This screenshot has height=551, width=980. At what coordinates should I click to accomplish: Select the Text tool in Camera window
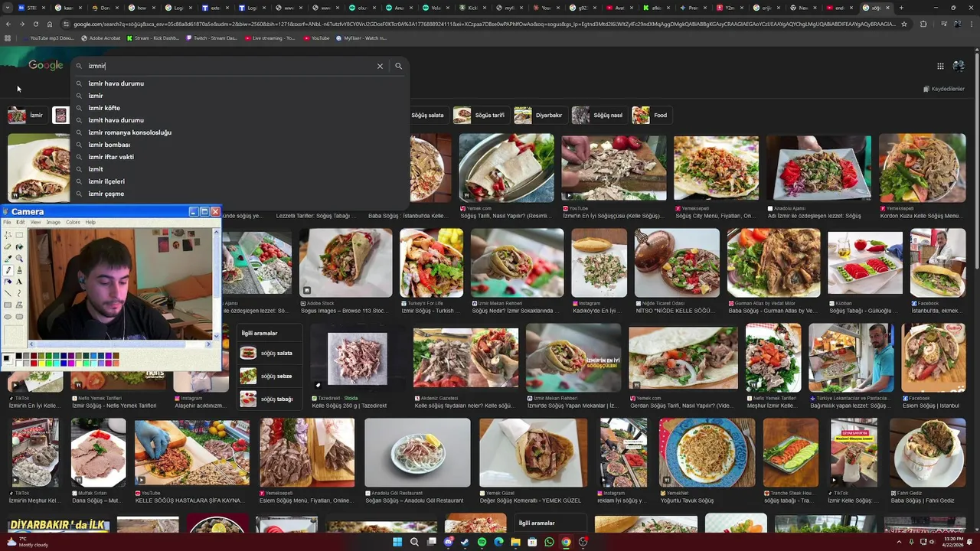coord(19,282)
